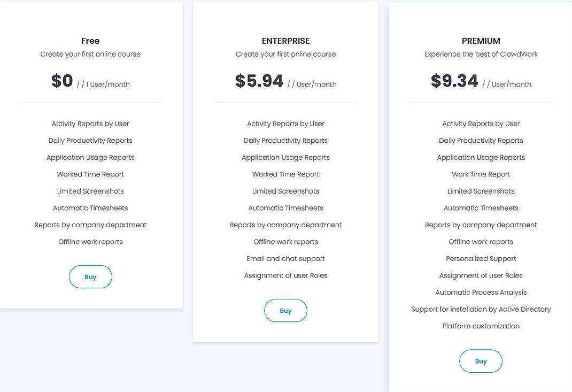572x392 pixels.
Task: Select Offline work reports in the Free column
Action: pos(90,241)
